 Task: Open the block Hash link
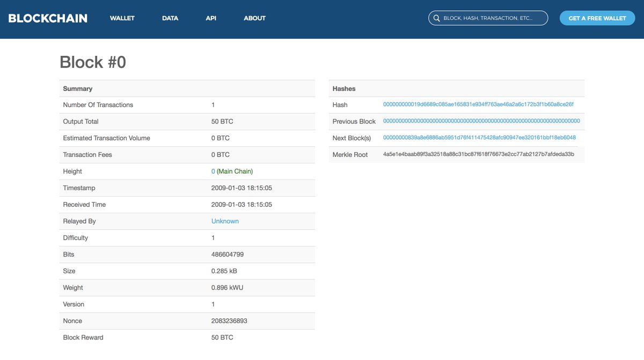tap(479, 104)
